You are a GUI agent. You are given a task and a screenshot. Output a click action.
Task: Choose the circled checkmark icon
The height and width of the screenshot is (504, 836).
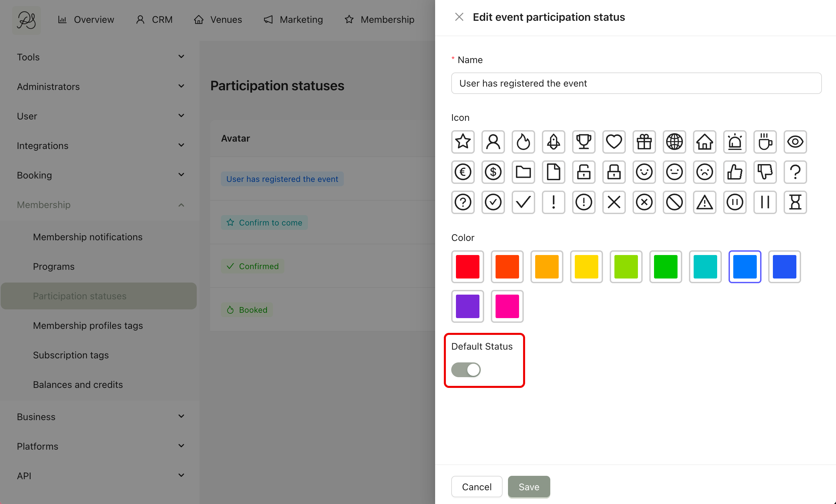click(x=493, y=202)
